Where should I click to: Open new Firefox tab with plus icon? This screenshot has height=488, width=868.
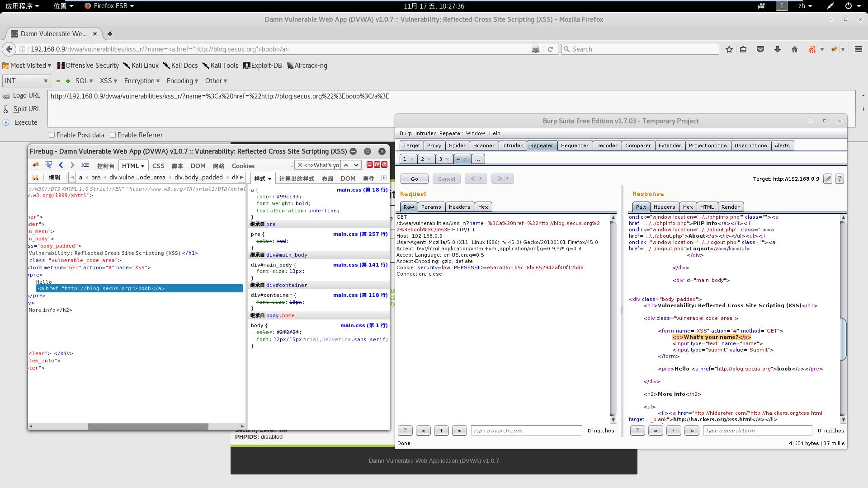(109, 33)
